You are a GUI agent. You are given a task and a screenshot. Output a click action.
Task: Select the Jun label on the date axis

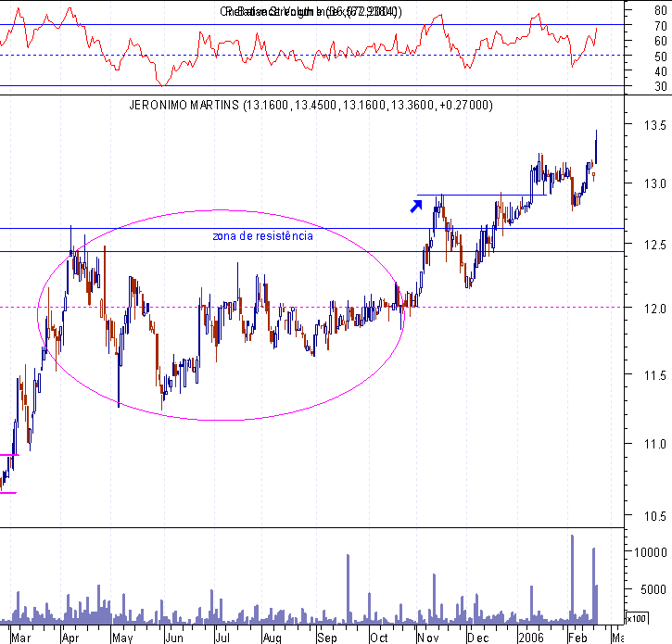point(174,638)
